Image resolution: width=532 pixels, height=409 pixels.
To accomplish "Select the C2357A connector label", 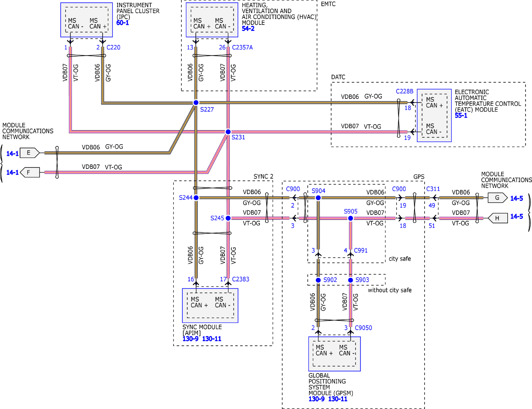I will (242, 47).
